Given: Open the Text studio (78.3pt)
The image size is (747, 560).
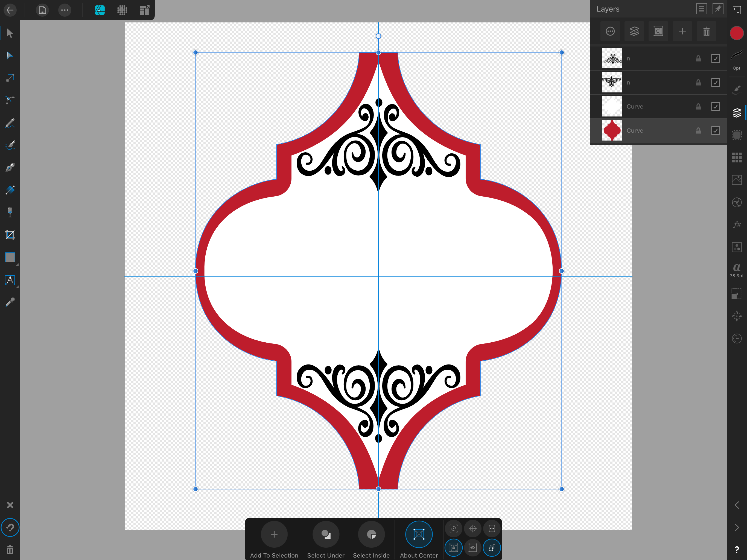Looking at the screenshot, I should pos(737,270).
